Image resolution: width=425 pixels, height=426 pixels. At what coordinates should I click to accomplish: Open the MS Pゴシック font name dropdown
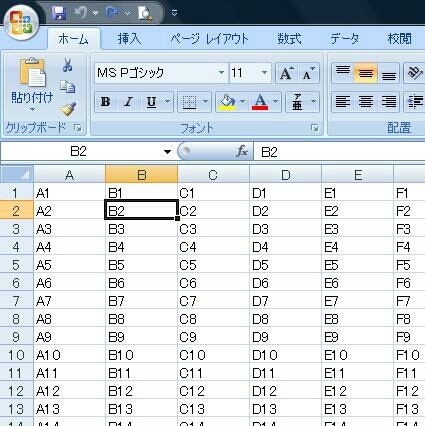click(x=221, y=73)
